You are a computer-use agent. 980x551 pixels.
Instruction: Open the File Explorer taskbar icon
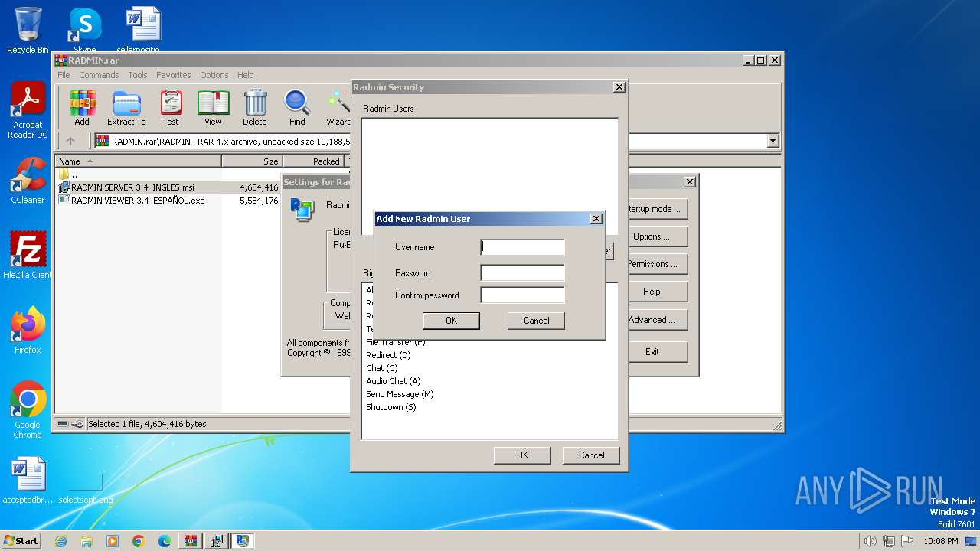(x=87, y=541)
